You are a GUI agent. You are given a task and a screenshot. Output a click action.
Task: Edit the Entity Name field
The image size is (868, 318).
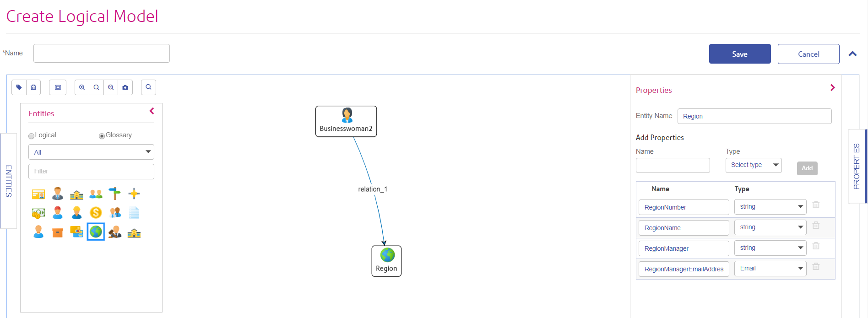tap(754, 116)
